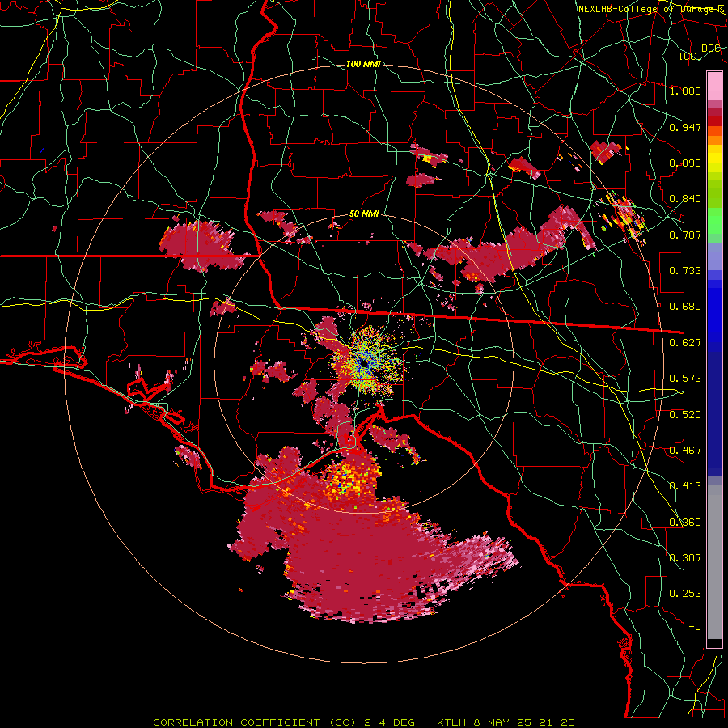Viewport: 728px width, 728px height.
Task: Click the 0.787 value on the color scale
Action: (685, 235)
